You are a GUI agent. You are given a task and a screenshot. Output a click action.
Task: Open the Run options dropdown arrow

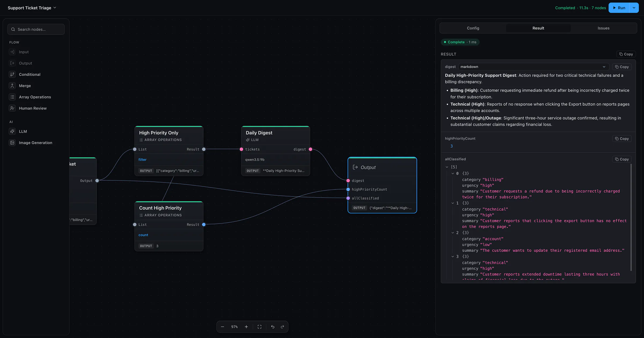coord(634,8)
